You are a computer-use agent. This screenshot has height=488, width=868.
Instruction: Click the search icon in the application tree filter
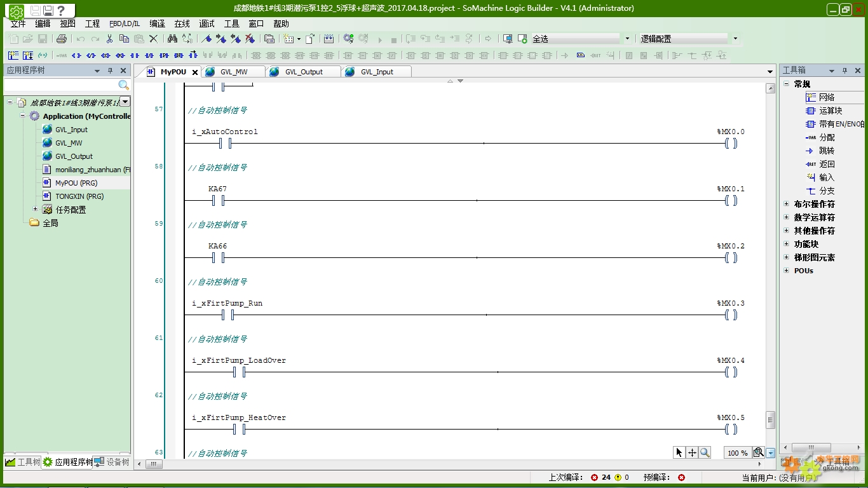tap(123, 85)
